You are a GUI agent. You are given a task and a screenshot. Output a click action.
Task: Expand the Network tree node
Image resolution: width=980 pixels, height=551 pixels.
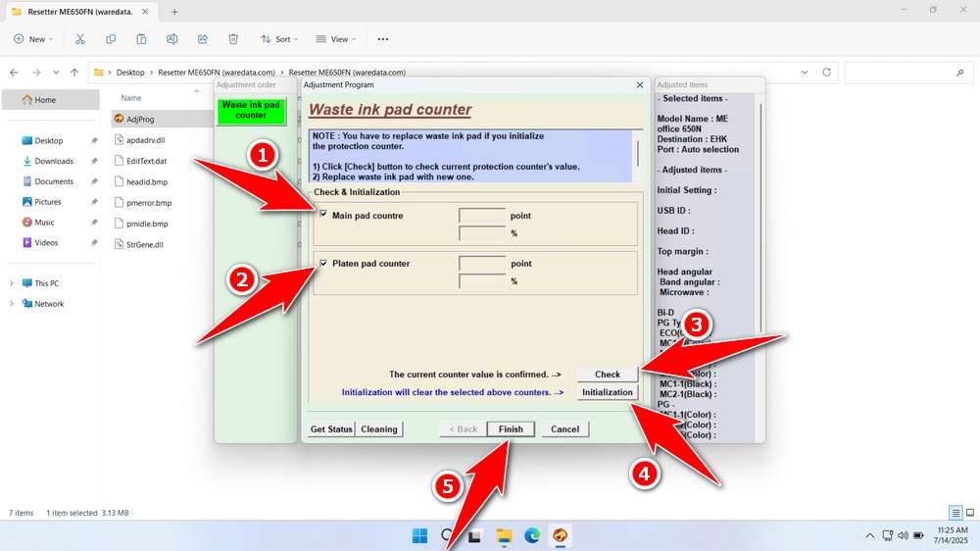point(11,304)
